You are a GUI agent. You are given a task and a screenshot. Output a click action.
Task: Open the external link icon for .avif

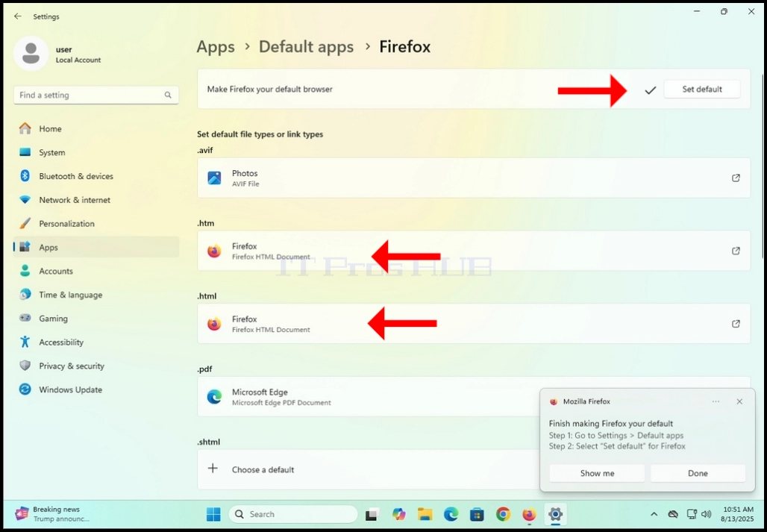click(736, 178)
